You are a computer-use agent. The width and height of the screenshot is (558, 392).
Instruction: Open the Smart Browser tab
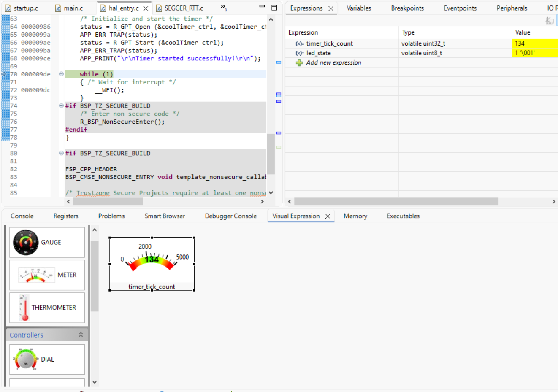pyautogui.click(x=165, y=216)
